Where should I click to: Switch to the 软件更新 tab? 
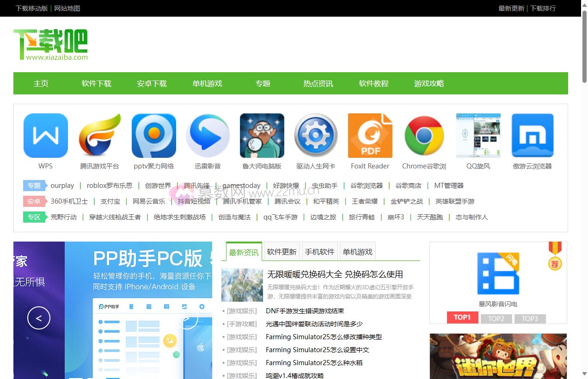[x=282, y=251]
